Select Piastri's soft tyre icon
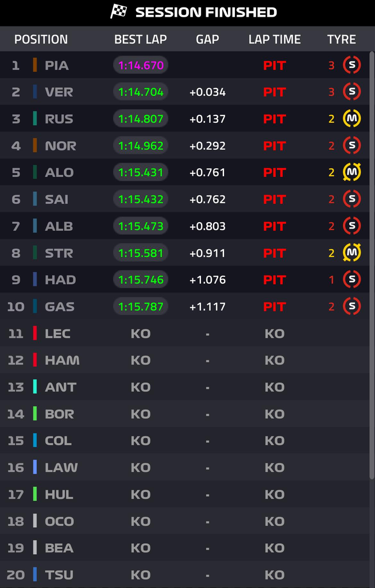The image size is (375, 588). tap(352, 65)
